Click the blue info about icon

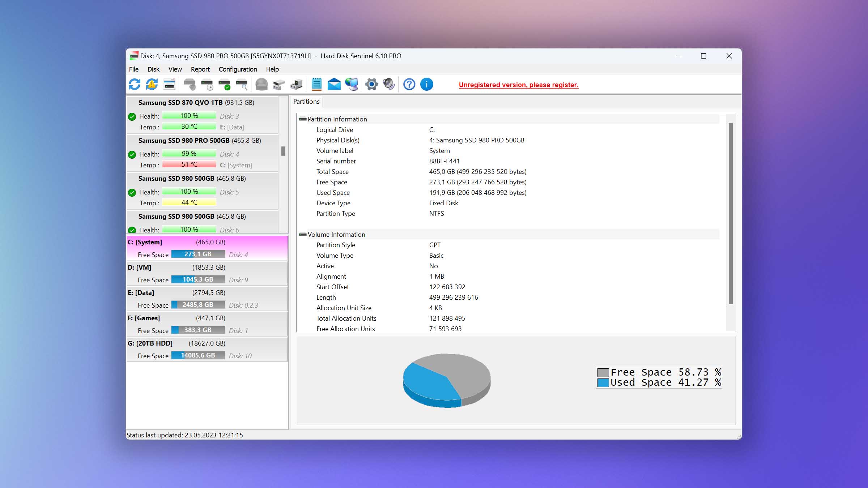(x=427, y=85)
